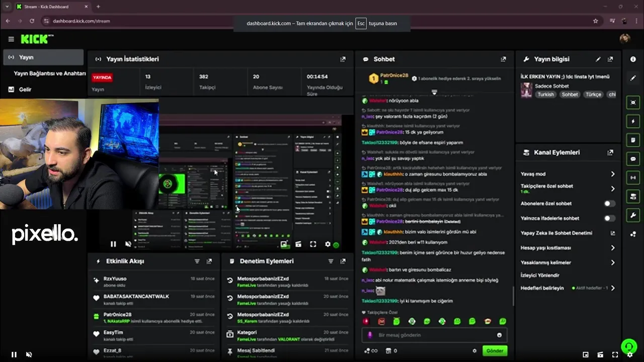Bookmark page with the star icon
Screen dimensions: 644x362
[x=596, y=21]
